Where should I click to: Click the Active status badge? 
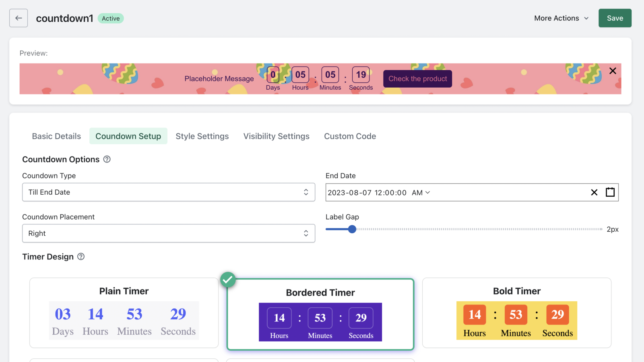[x=111, y=19]
